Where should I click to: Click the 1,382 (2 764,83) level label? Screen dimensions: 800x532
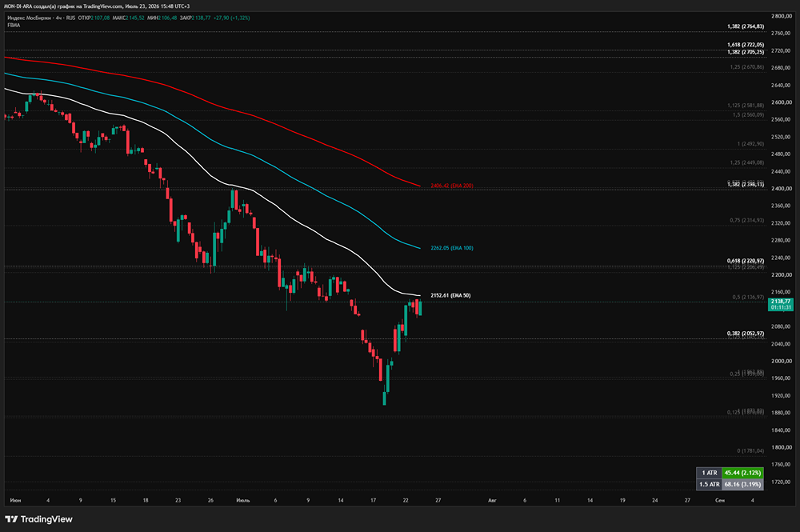pos(746,26)
